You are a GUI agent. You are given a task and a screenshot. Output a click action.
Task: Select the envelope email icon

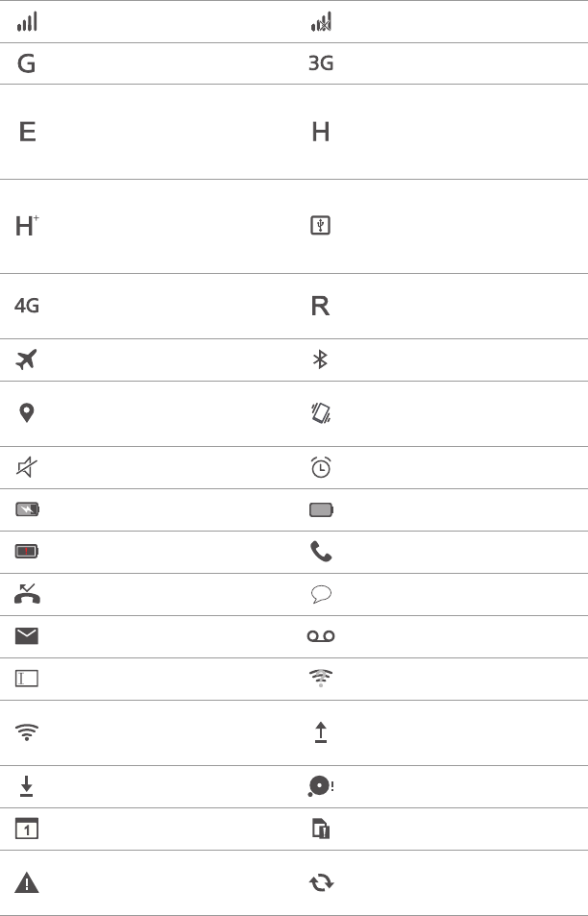[x=27, y=636]
